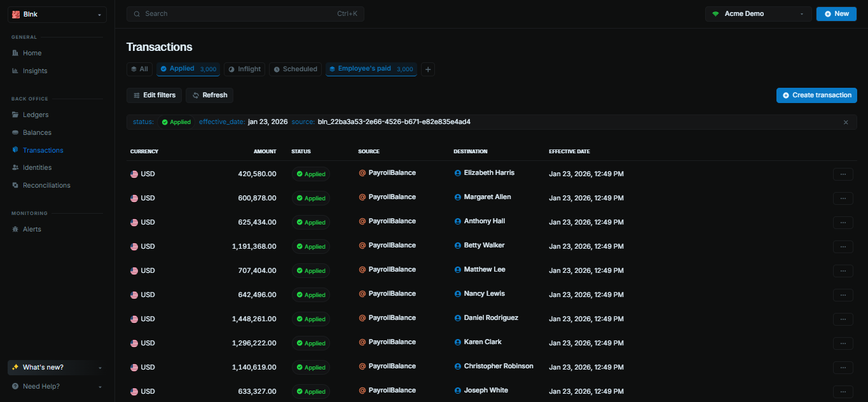Remove the active filter with the X
Image resolution: width=868 pixels, height=402 pixels.
(x=846, y=122)
